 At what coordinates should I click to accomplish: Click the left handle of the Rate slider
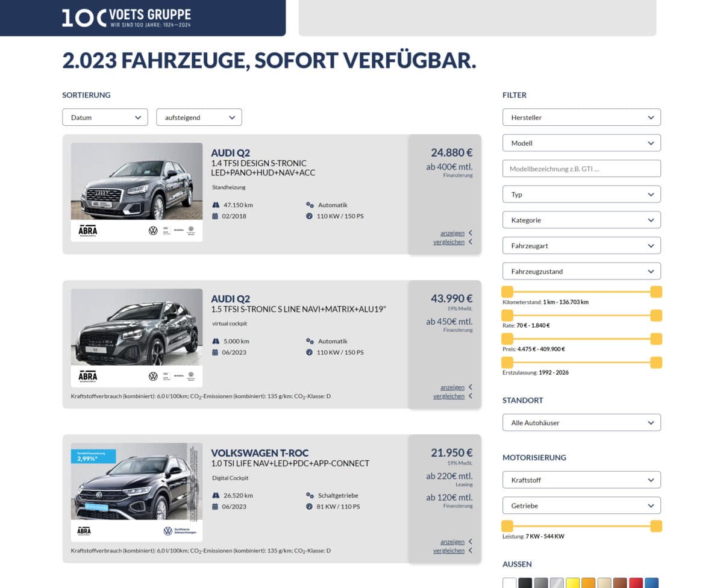click(507, 315)
